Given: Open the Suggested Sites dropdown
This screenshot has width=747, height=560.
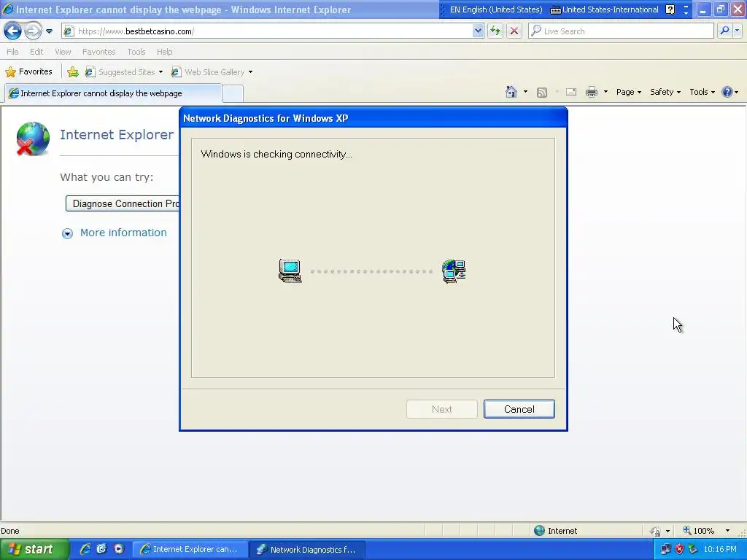Looking at the screenshot, I should 124,72.
